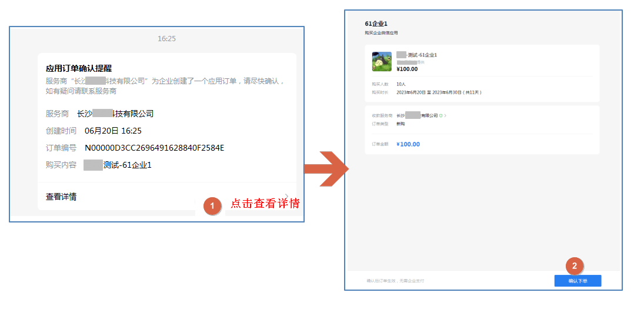Click the blue 确认下单 button

coord(577,281)
